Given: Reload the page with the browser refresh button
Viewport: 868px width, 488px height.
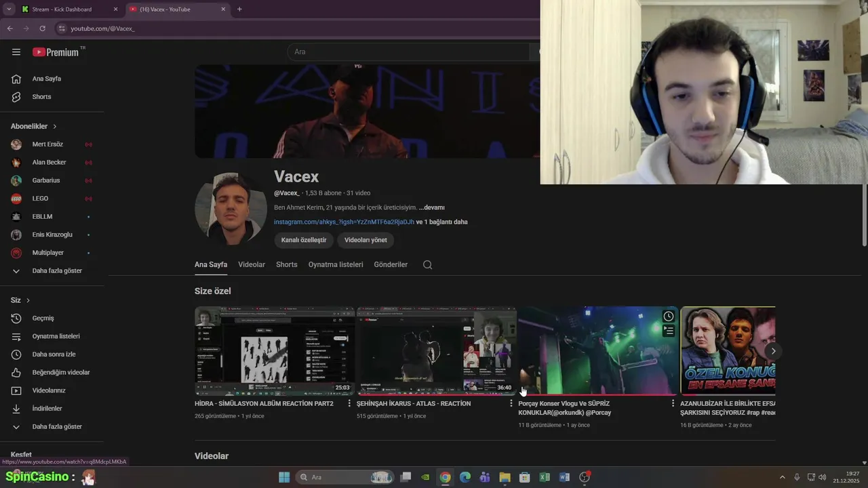Looking at the screenshot, I should (42, 28).
